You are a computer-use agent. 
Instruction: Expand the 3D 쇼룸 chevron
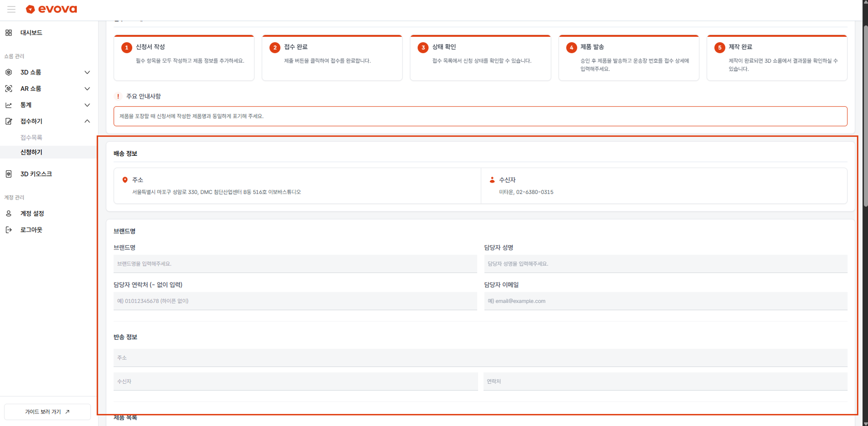[x=87, y=72]
